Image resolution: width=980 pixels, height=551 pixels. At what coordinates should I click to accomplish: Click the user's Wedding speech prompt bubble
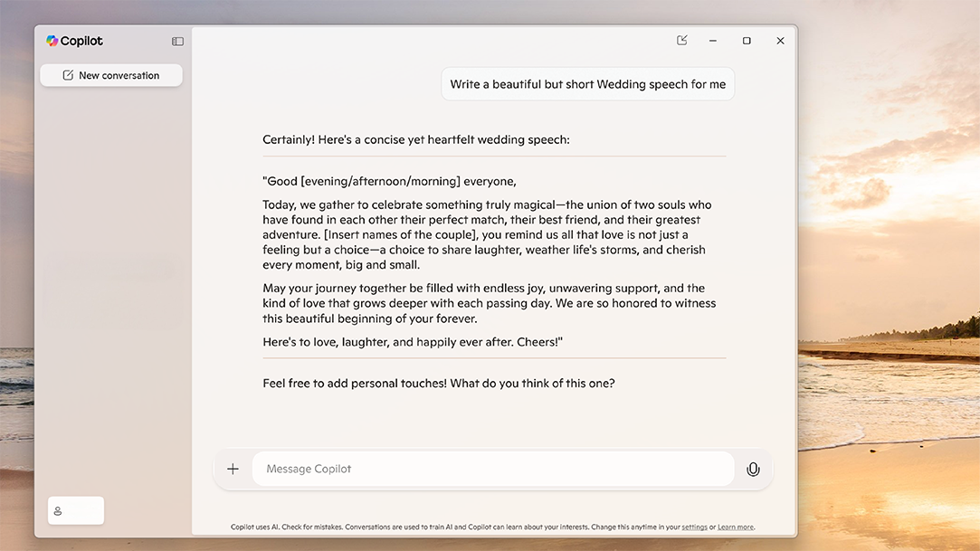point(587,84)
